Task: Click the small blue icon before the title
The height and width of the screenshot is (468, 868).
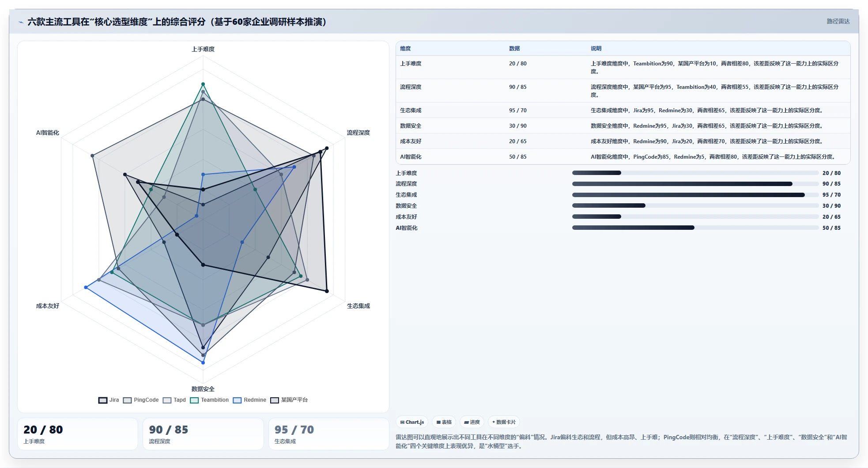Action: (x=21, y=22)
